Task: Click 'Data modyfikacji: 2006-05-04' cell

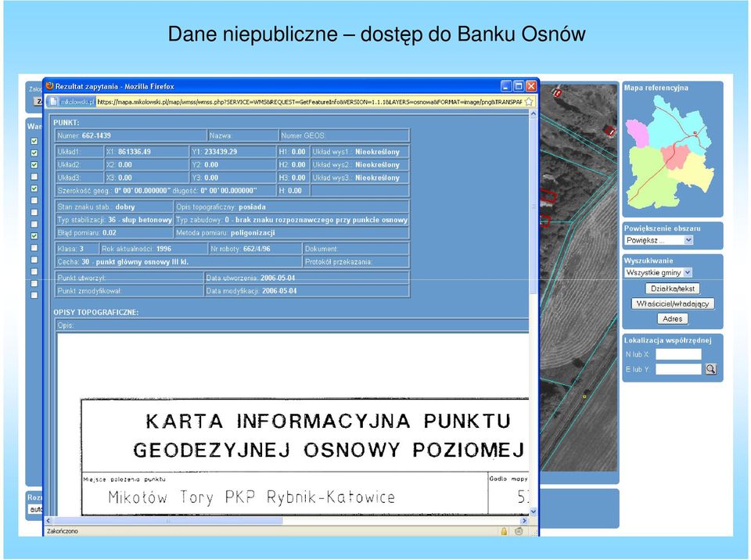Action: 307,291
